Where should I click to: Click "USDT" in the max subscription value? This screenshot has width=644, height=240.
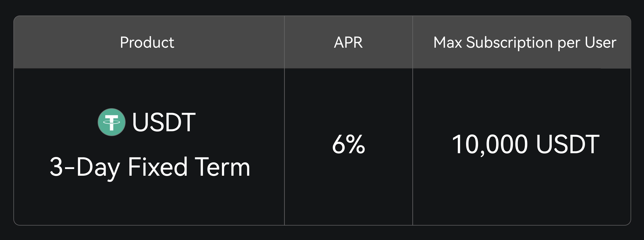[568, 145]
